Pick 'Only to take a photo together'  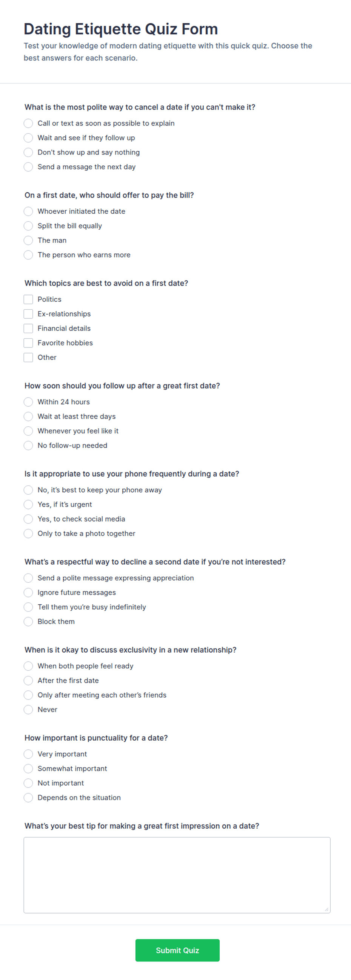(x=28, y=534)
